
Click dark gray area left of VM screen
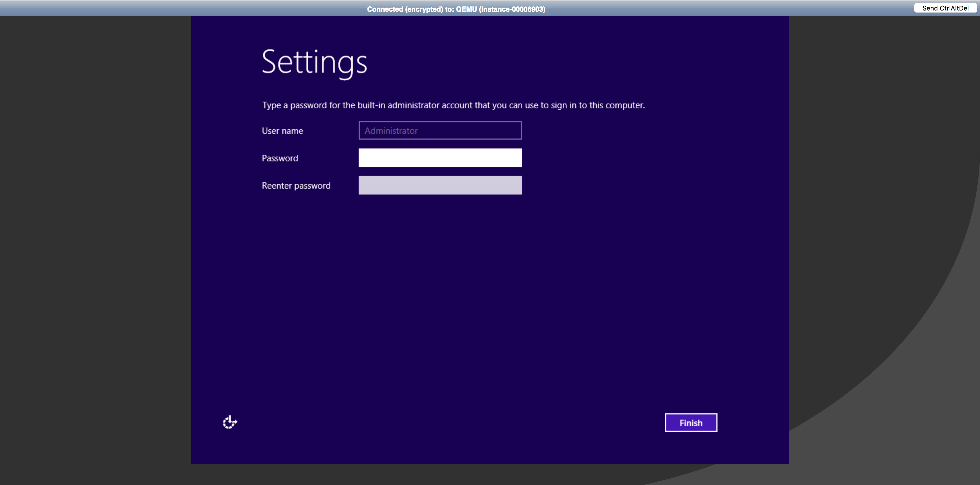(95, 244)
